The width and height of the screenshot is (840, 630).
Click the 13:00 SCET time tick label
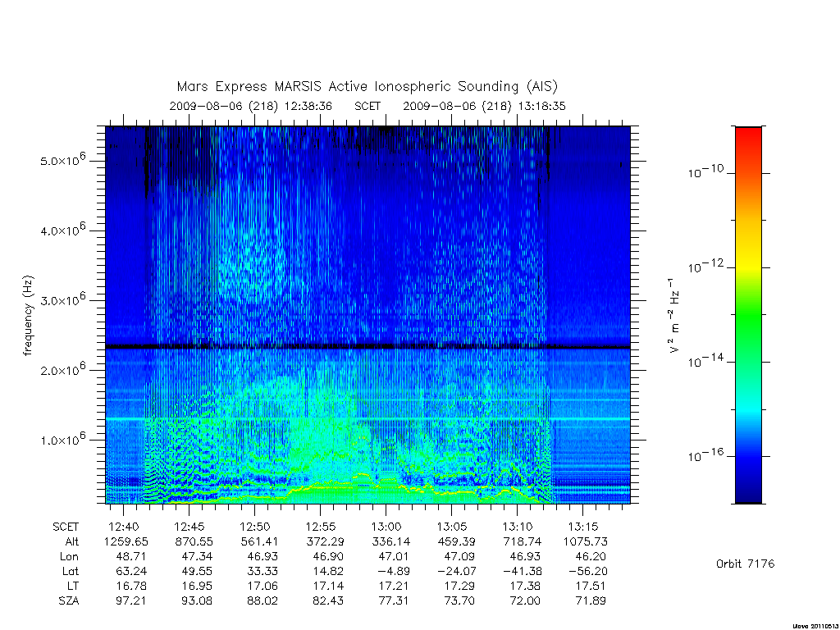[x=386, y=527]
